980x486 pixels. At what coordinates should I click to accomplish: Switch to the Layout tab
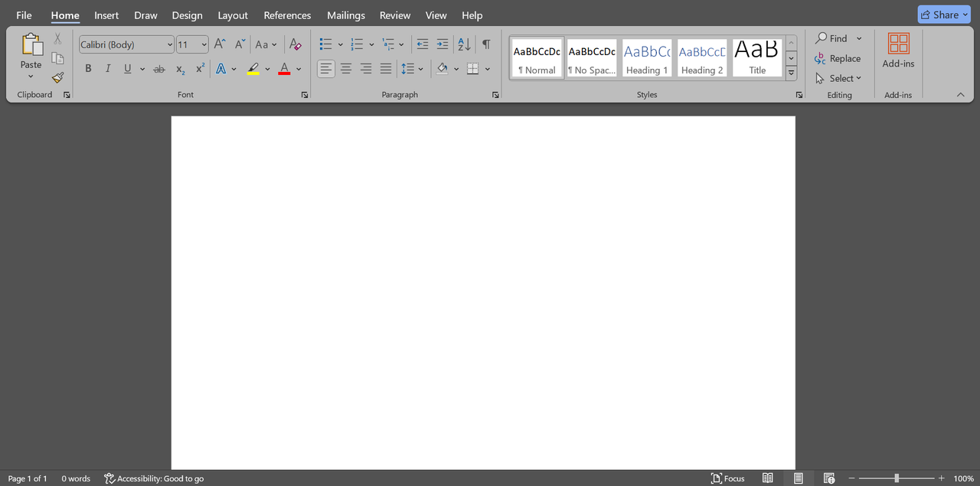tap(233, 15)
